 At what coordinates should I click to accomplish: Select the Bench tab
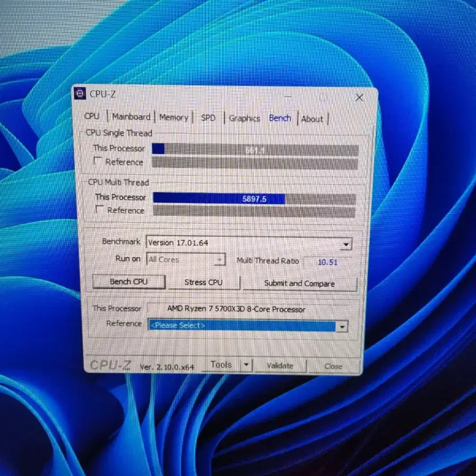click(280, 118)
